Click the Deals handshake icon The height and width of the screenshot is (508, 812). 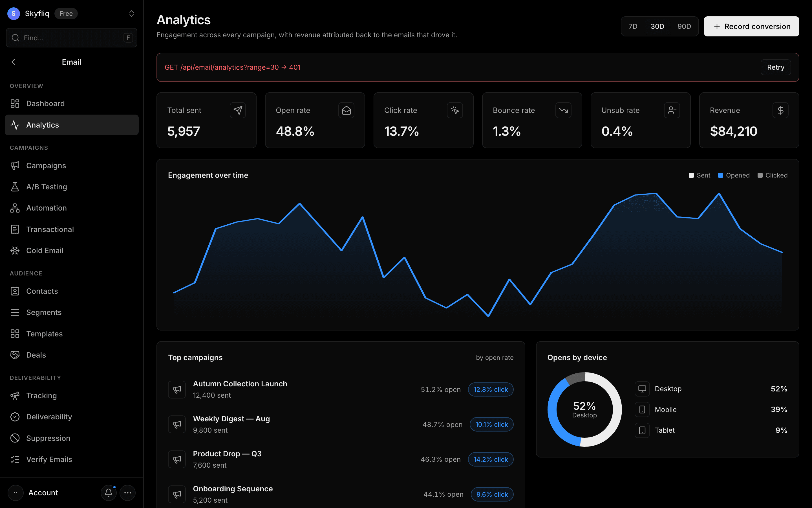point(15,355)
